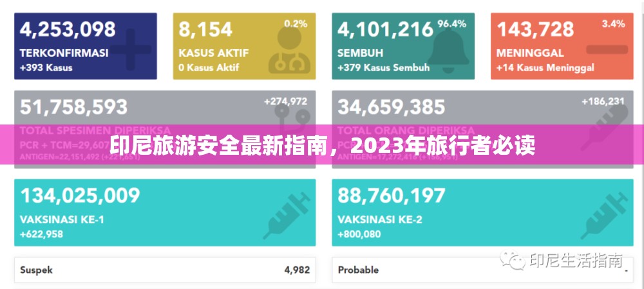Screen dimensions: 644x289
Task: Select the Vaksinasi Ke-2 label
Action: [380, 219]
